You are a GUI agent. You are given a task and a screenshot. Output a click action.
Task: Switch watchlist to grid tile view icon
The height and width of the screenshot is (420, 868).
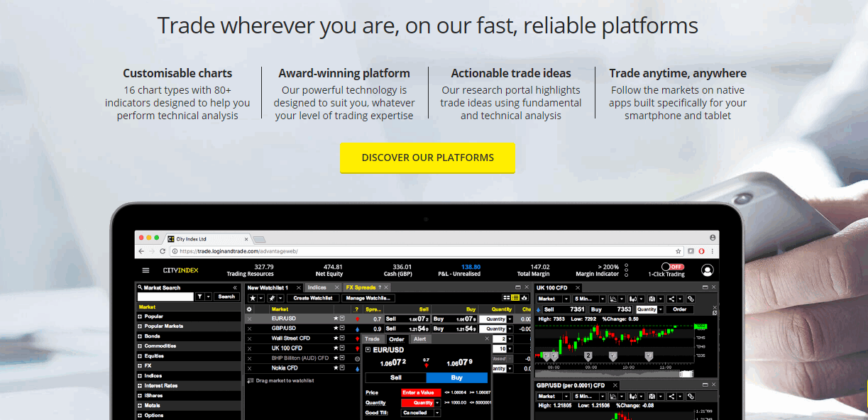506,298
